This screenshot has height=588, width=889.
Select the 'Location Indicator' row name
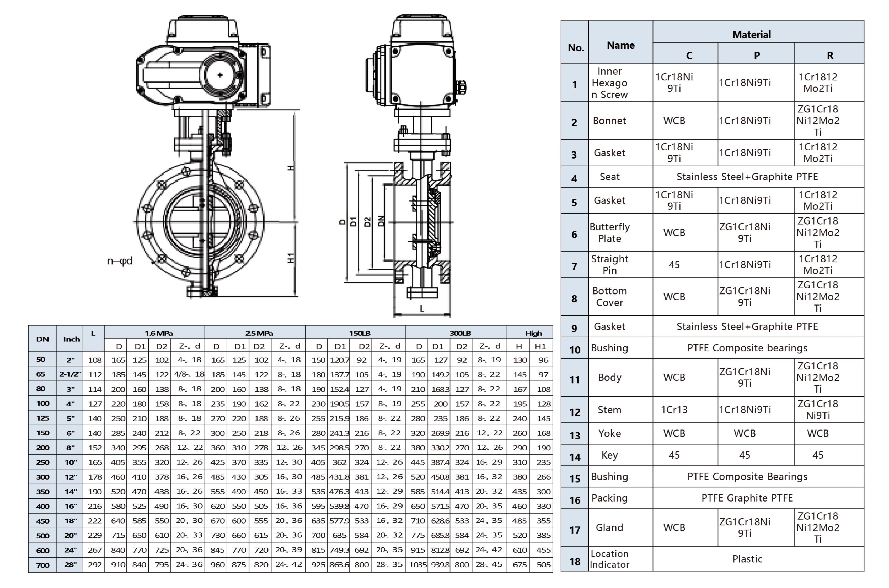pyautogui.click(x=609, y=559)
